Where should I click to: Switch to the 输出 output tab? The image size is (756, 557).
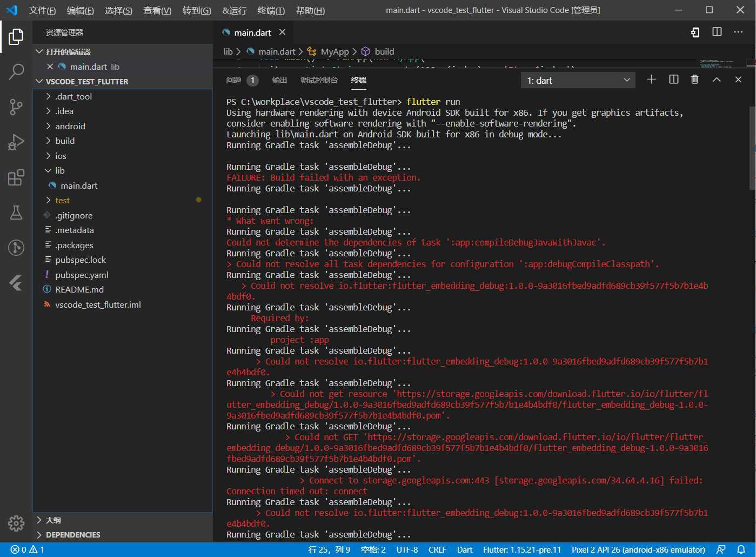279,80
